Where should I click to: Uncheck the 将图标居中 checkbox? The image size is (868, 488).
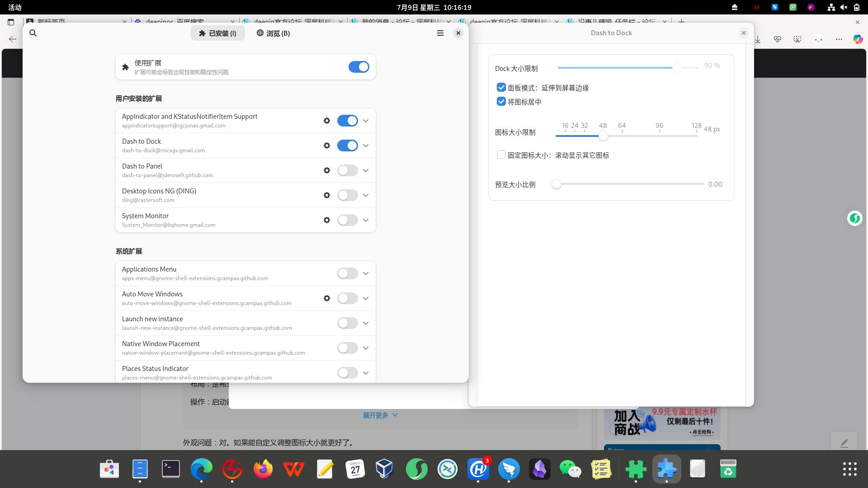[501, 101]
